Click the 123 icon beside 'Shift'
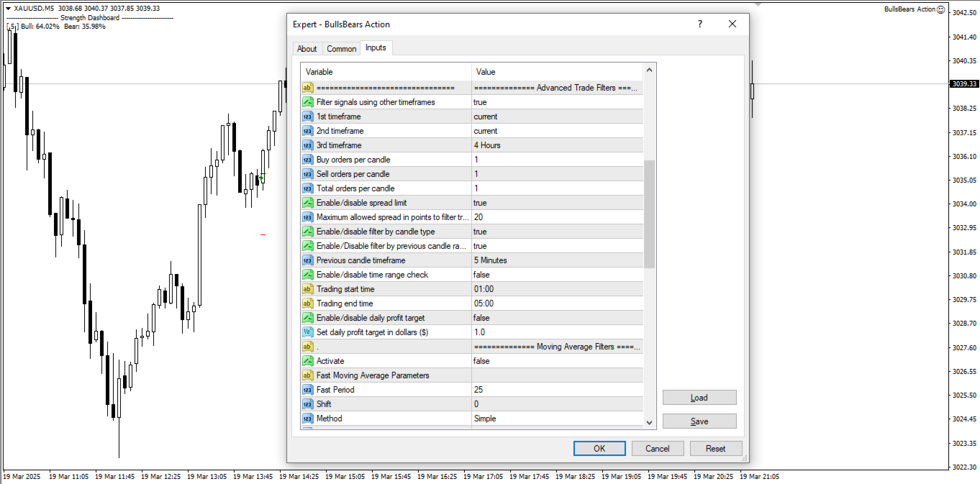 tap(307, 404)
